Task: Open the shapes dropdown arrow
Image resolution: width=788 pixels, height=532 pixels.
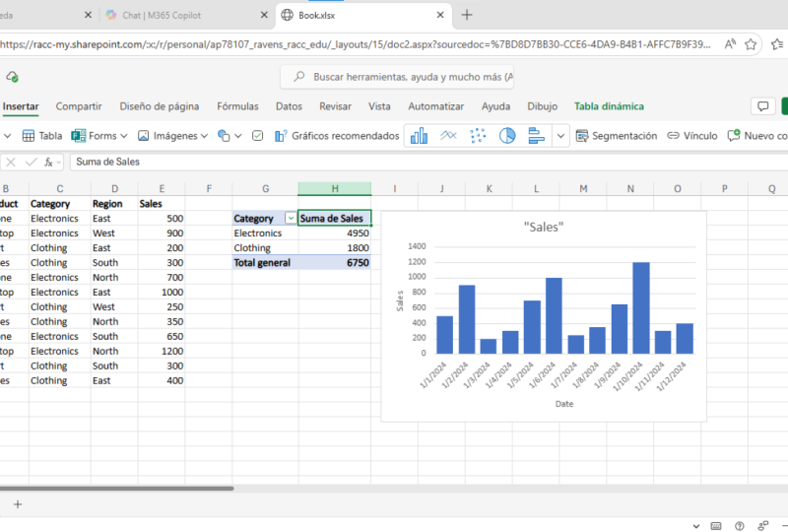Action: (x=238, y=136)
